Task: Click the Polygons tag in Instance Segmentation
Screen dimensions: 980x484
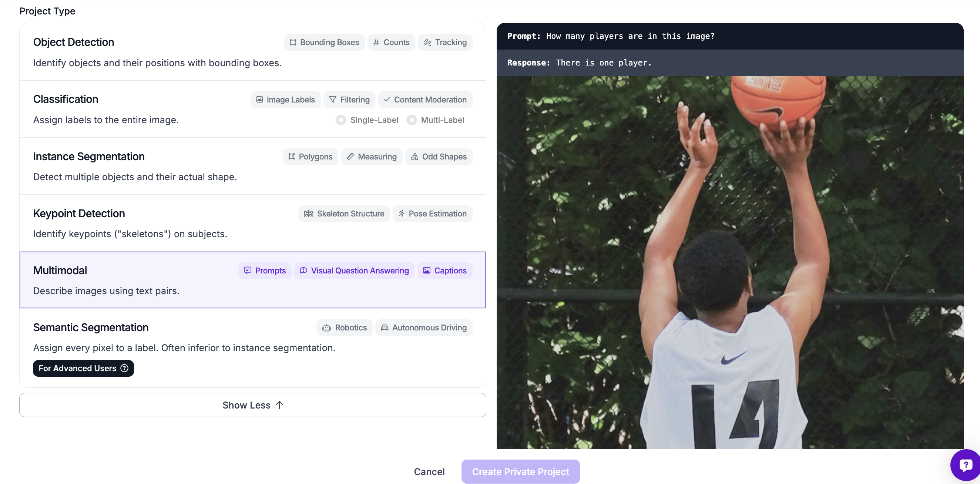Action: pos(310,157)
